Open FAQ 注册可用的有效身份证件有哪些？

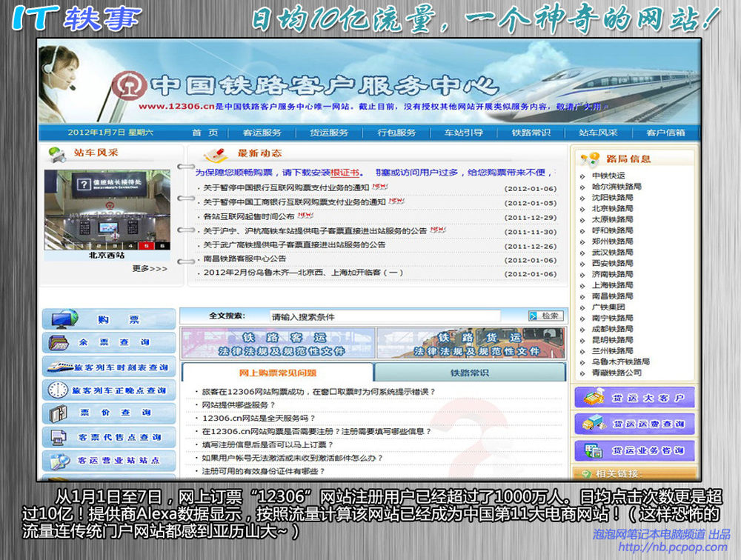coord(264,471)
